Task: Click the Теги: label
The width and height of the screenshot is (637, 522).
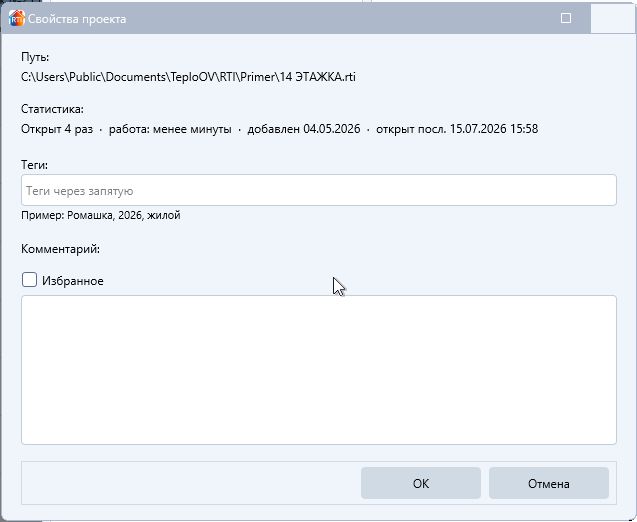Action: point(35,165)
